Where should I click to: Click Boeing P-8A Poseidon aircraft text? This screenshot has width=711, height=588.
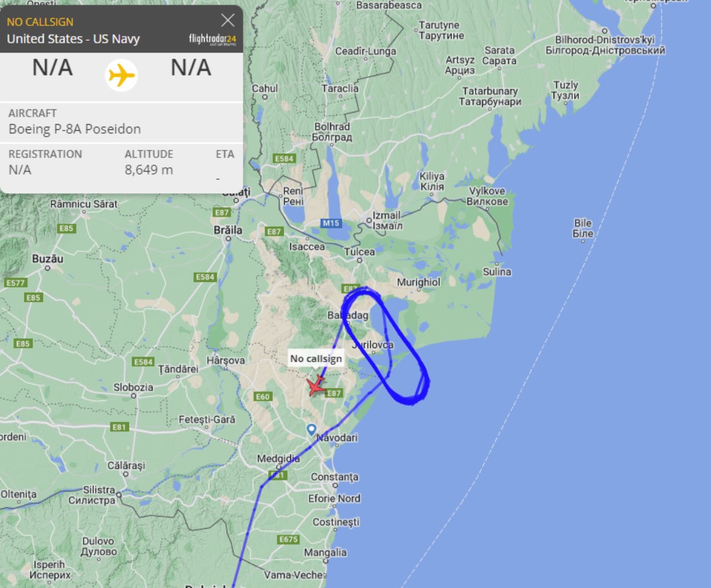pos(75,129)
